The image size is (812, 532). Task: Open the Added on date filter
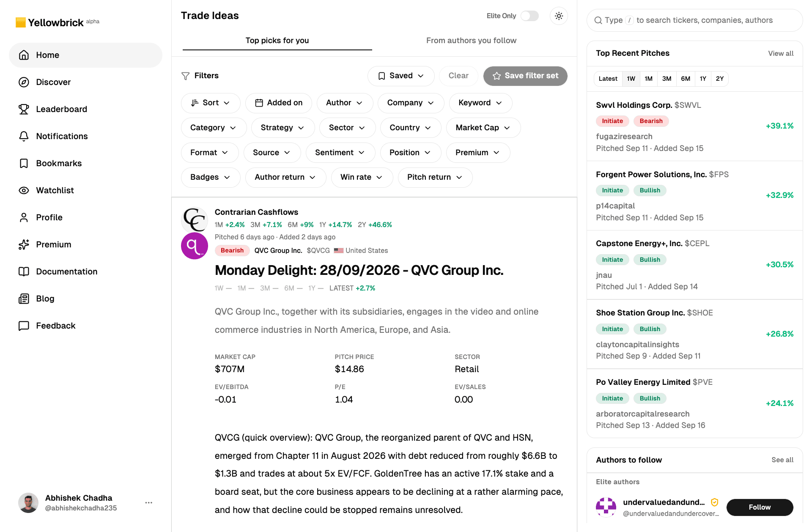[279, 103]
